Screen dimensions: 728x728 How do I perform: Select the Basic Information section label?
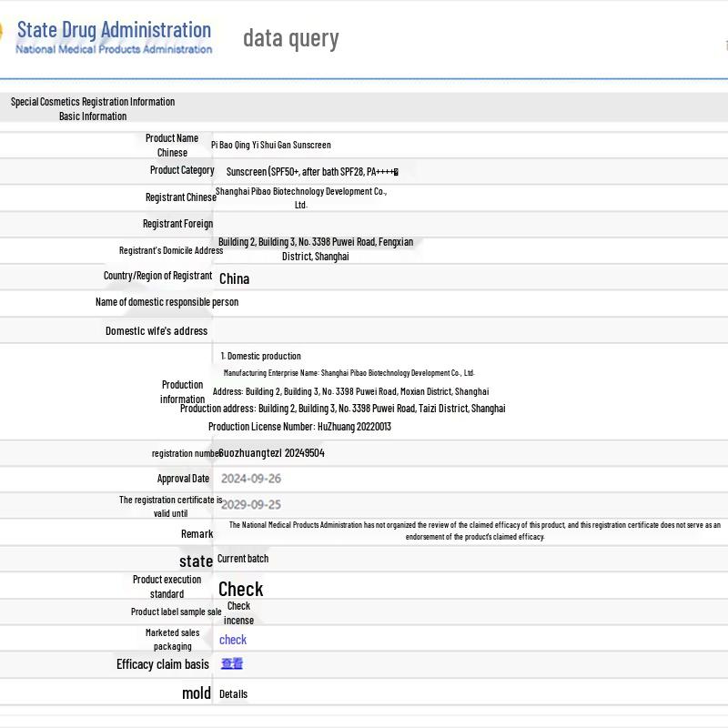(x=93, y=116)
